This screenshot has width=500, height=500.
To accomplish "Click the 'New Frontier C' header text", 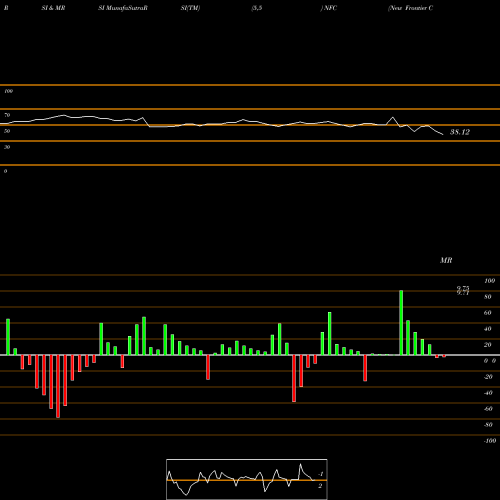I will coord(411,8).
